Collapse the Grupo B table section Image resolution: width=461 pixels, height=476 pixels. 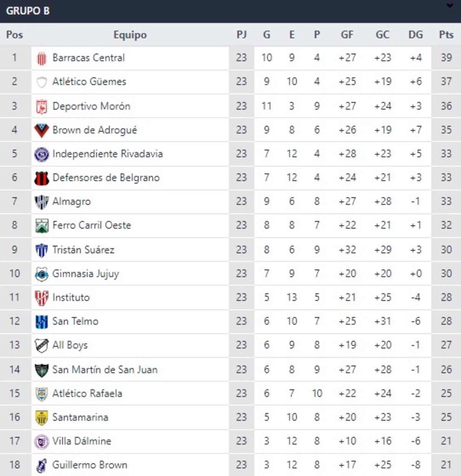pyautogui.click(x=449, y=6)
